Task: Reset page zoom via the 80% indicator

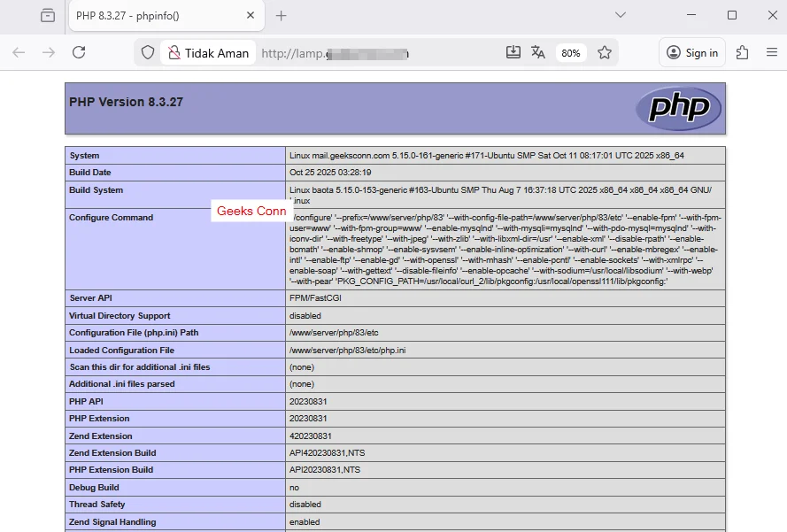Action: 570,52
